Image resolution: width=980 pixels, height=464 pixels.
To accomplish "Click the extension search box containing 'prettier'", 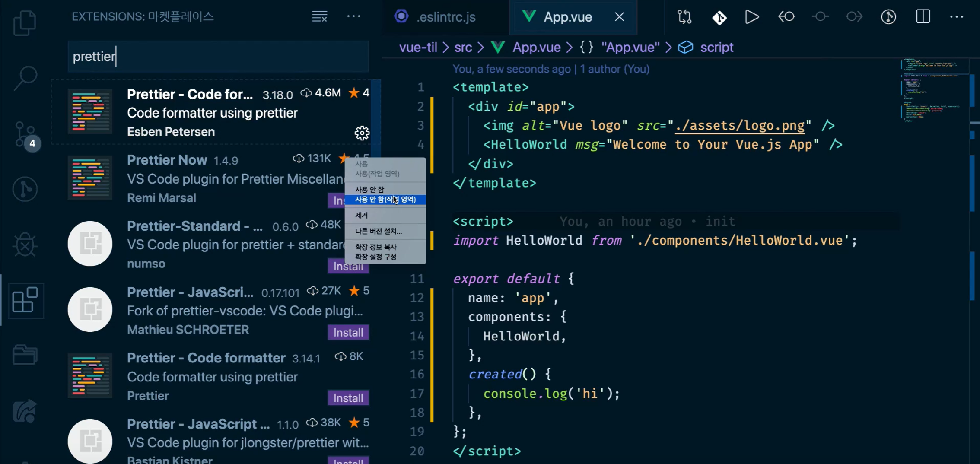I will (218, 57).
